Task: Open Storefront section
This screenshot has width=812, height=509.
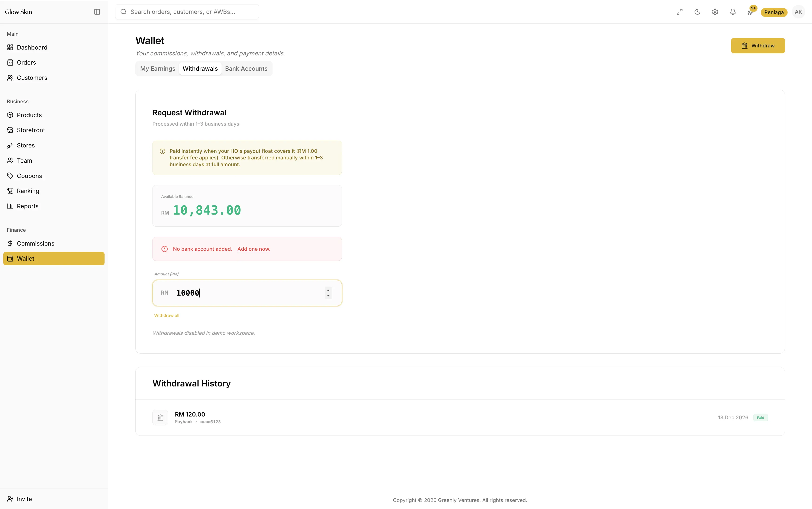Action: click(x=54, y=130)
